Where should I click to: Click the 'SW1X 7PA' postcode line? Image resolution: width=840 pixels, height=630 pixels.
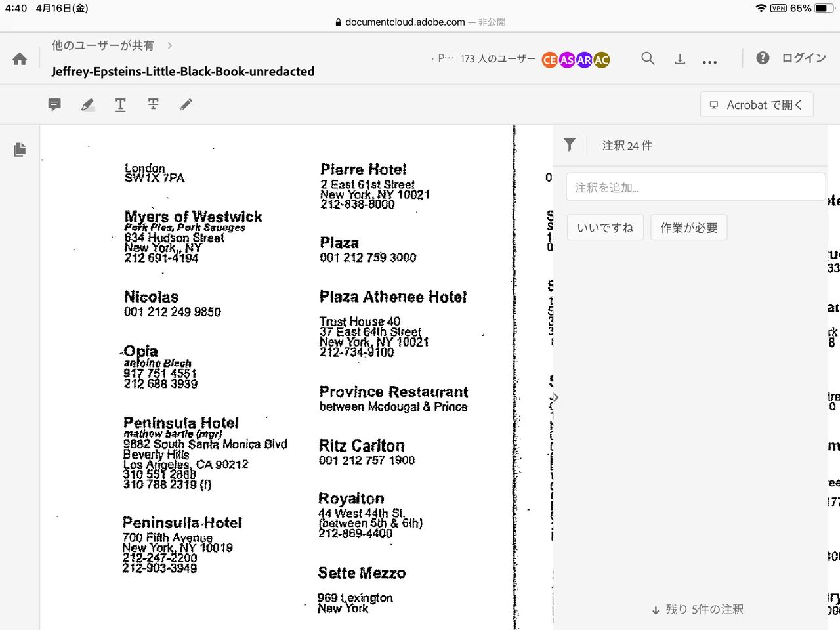click(x=155, y=178)
